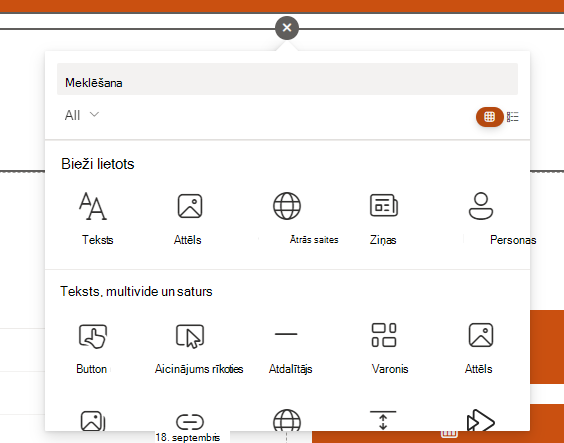Switch to grid view layout
Viewport: 564px width, 443px height.
point(489,117)
